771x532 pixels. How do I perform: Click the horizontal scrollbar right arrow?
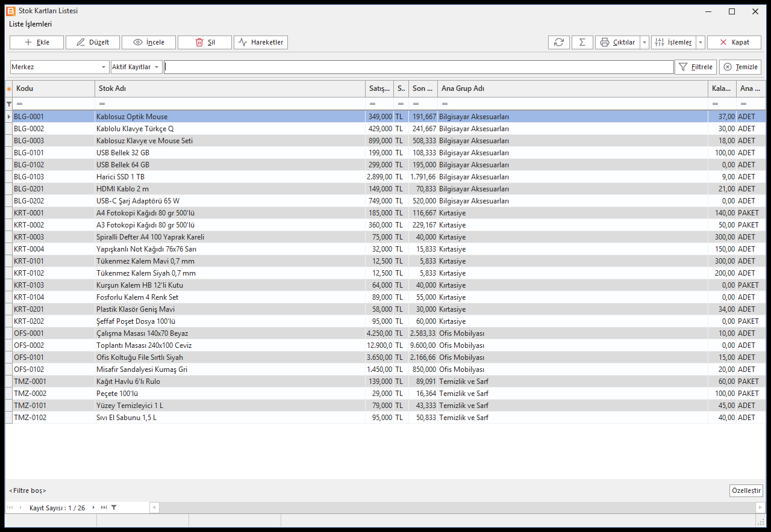[x=760, y=508]
